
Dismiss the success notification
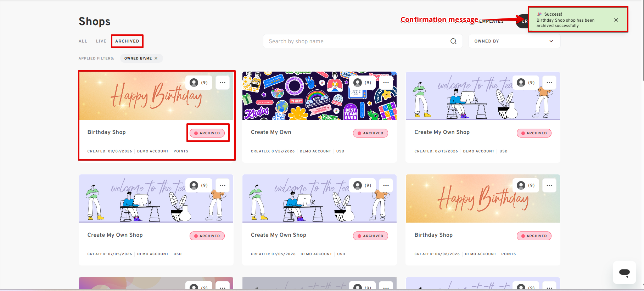click(x=616, y=20)
